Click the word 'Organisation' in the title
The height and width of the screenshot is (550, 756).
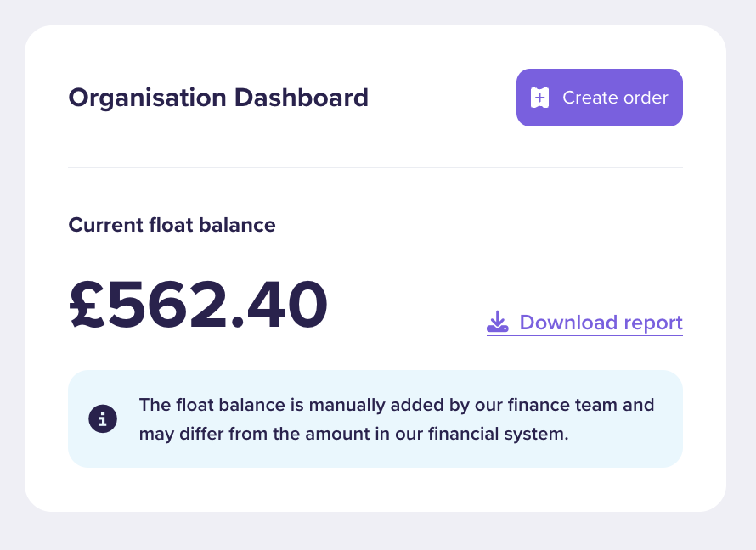pos(148,98)
